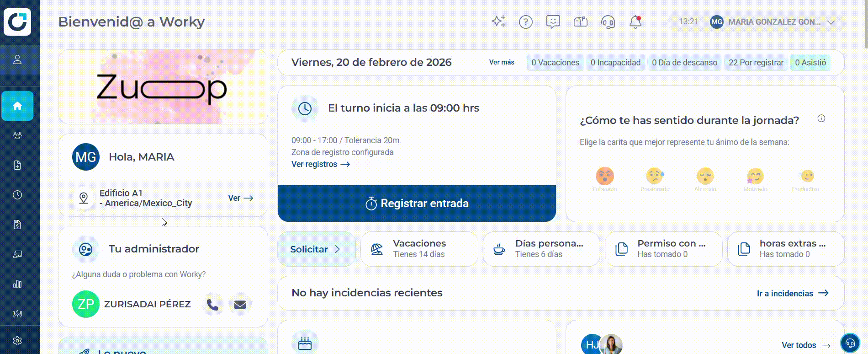Click the MG avatar beside Hola, MARIA
868x354 pixels.
click(x=86, y=157)
